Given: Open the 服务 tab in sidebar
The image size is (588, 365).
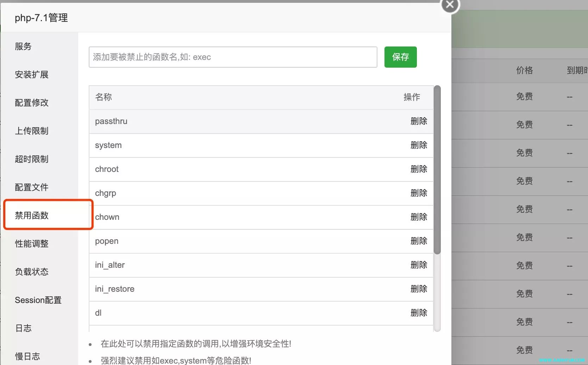Looking at the screenshot, I should pyautogui.click(x=23, y=47).
